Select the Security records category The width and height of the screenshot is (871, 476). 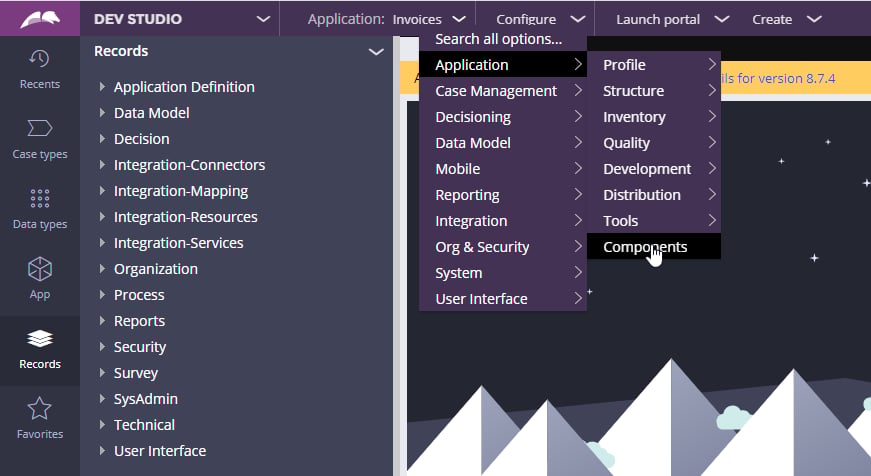pyautogui.click(x=140, y=347)
